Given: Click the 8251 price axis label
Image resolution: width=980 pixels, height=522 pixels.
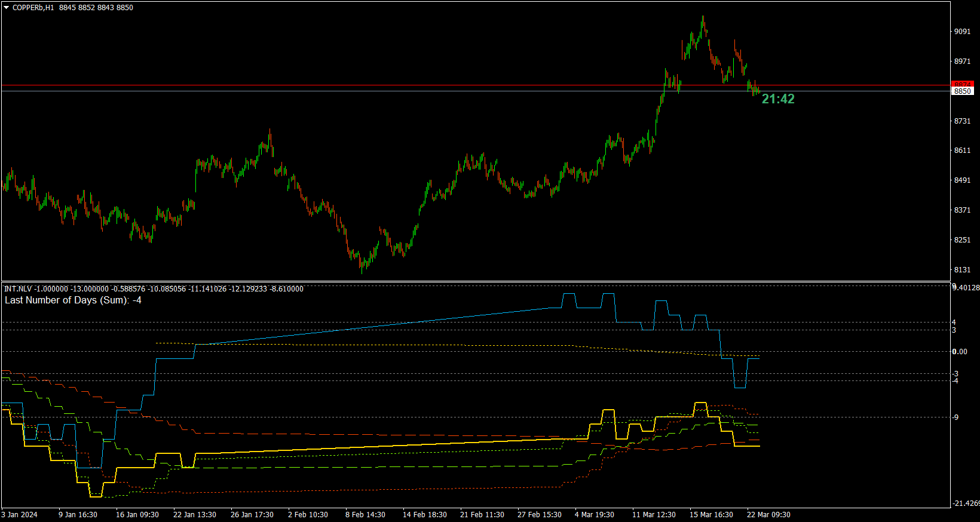Looking at the screenshot, I should tap(962, 240).
